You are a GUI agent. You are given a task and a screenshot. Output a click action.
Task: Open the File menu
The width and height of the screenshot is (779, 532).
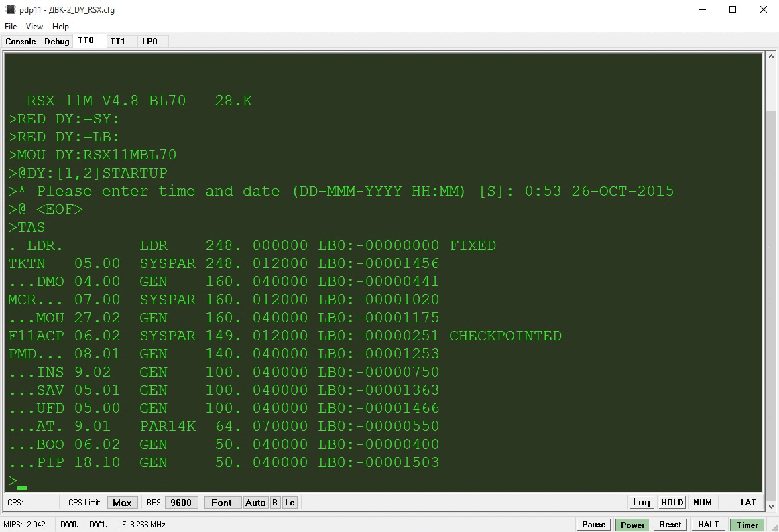pos(11,27)
